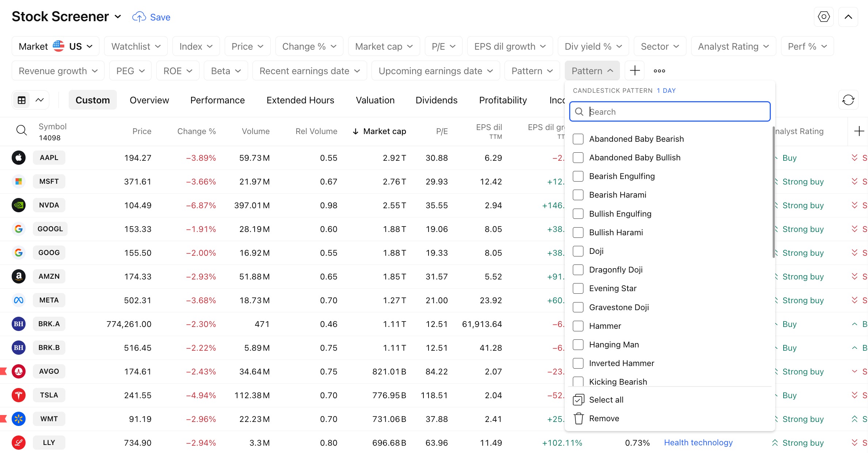Click the screener settings hexagon icon
The height and width of the screenshot is (453, 868).
pyautogui.click(x=823, y=17)
